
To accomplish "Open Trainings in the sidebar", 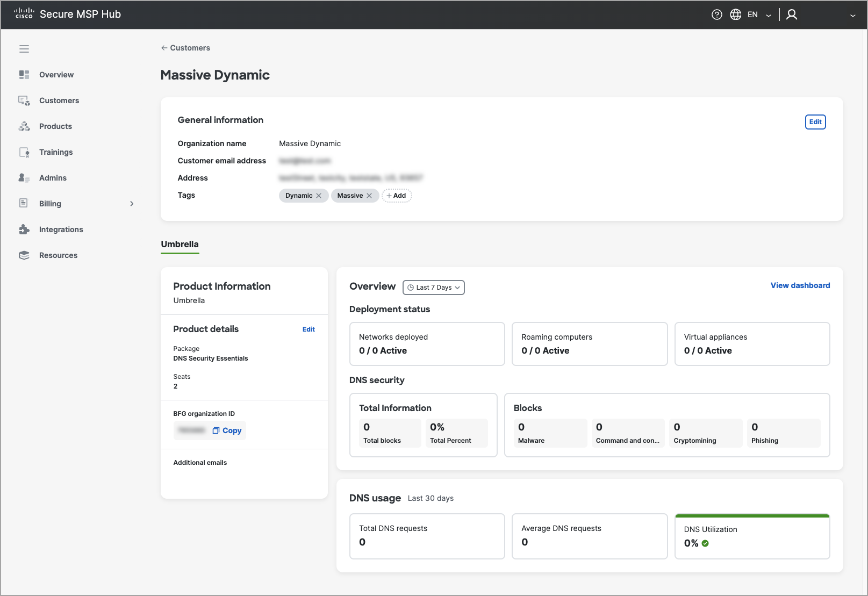I will (x=56, y=152).
